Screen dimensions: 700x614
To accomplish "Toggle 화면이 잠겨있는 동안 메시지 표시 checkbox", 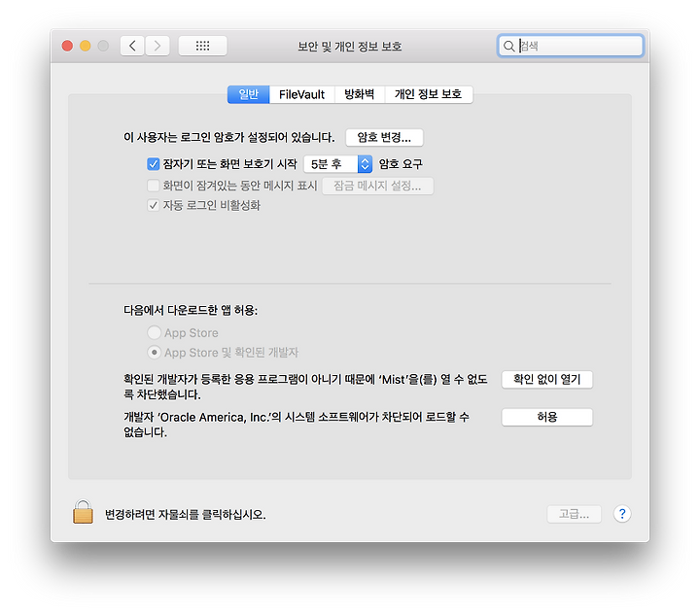I will pyautogui.click(x=154, y=186).
